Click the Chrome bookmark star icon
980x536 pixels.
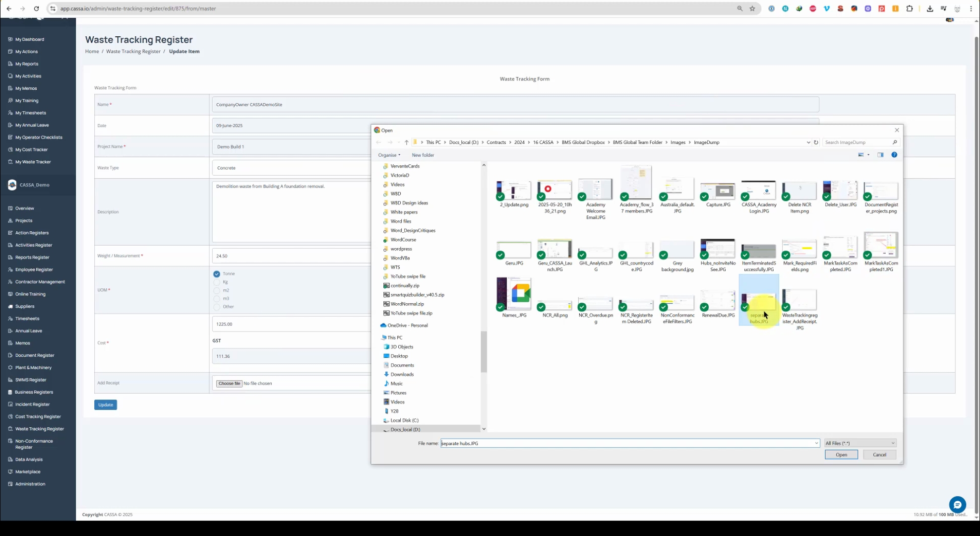point(752,8)
